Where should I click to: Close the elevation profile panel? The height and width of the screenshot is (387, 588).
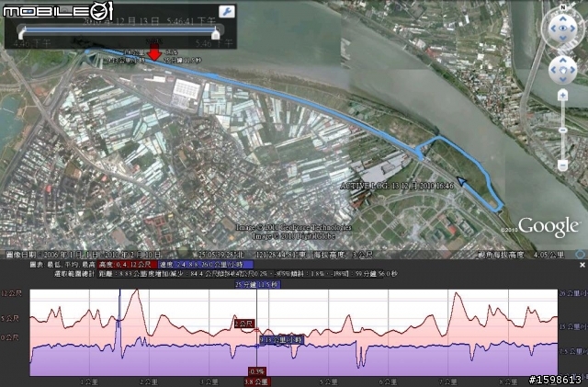[582, 265]
